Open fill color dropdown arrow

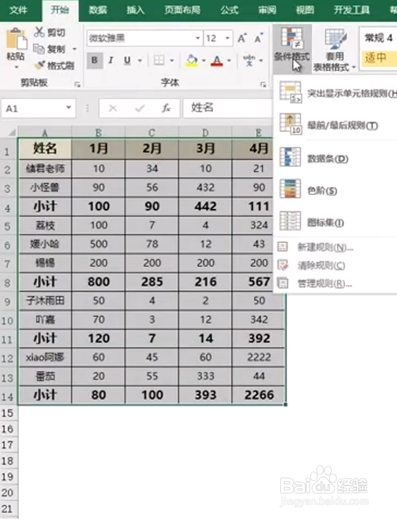point(204,60)
